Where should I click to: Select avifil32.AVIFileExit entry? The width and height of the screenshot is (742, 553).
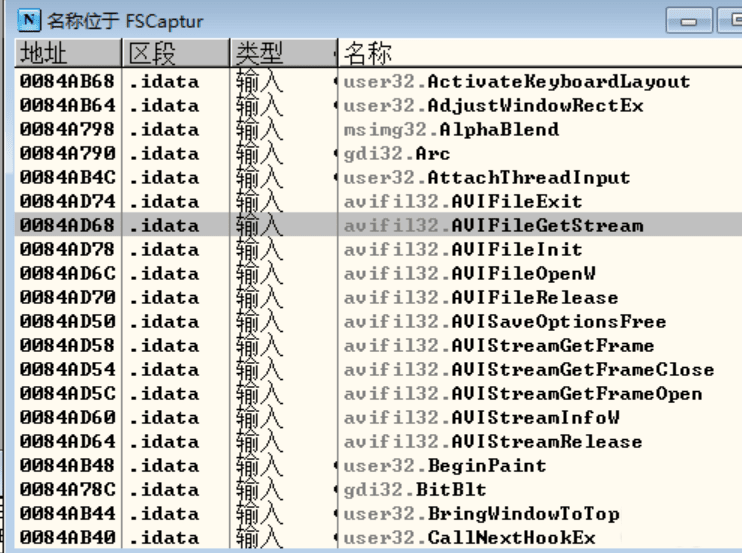tap(463, 202)
